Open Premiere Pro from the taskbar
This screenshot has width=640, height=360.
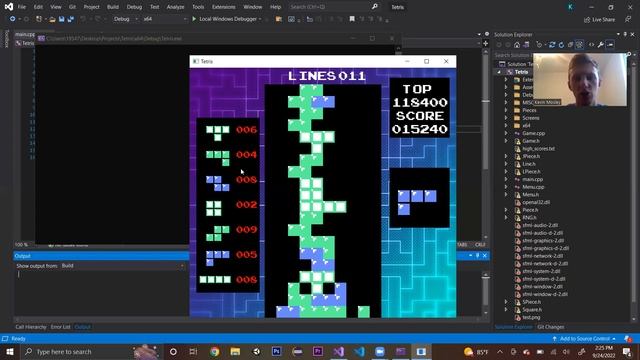318,352
